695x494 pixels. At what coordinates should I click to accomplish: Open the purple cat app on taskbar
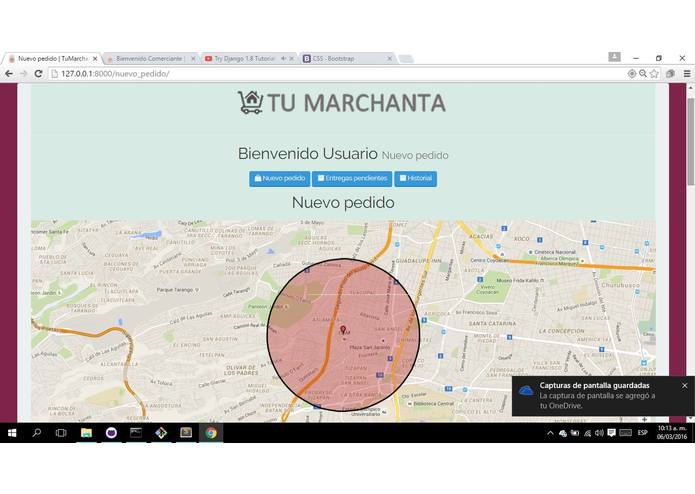(x=111, y=433)
